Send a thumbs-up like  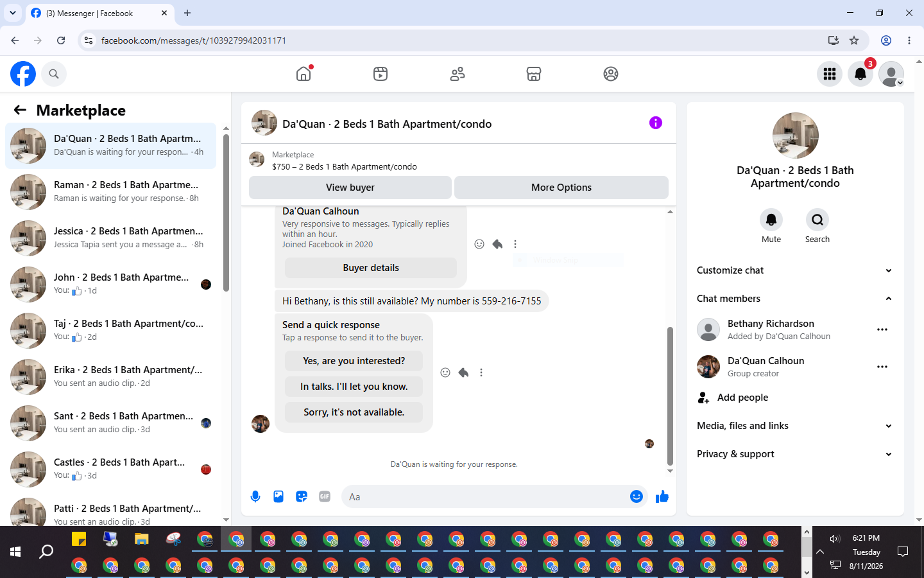(662, 496)
